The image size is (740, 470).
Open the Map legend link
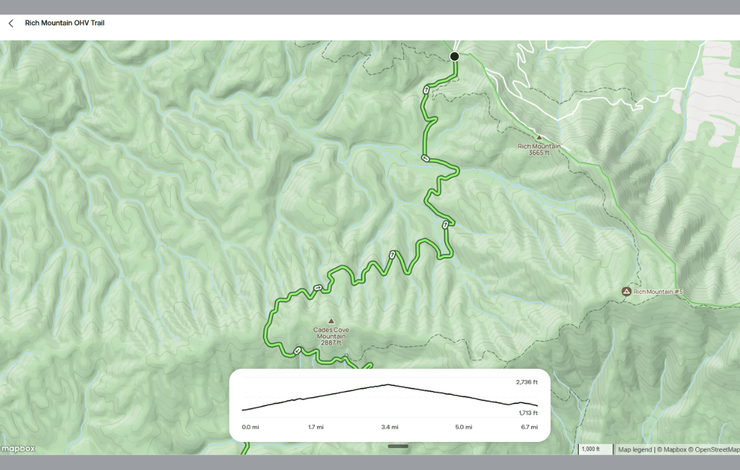click(x=635, y=449)
